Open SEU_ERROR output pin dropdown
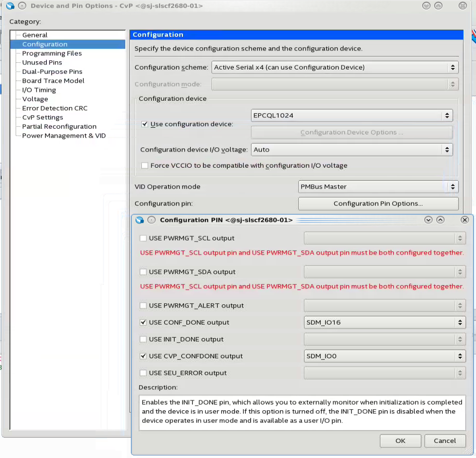 pyautogui.click(x=385, y=373)
